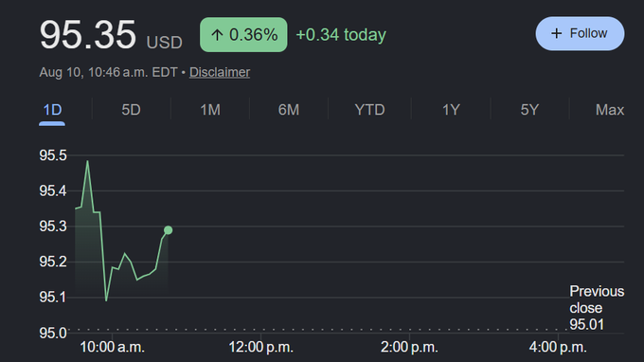
Task: Switch to the 1M range tab
Action: click(x=210, y=110)
